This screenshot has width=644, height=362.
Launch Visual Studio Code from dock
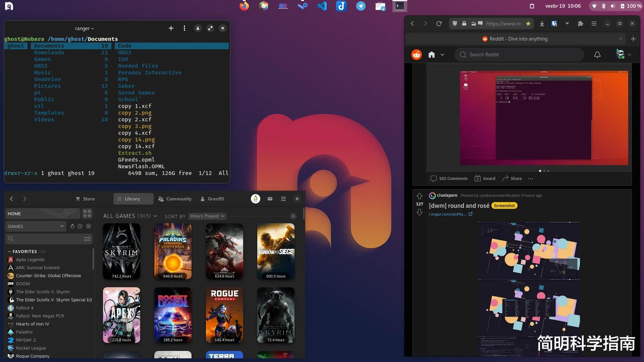(322, 6)
